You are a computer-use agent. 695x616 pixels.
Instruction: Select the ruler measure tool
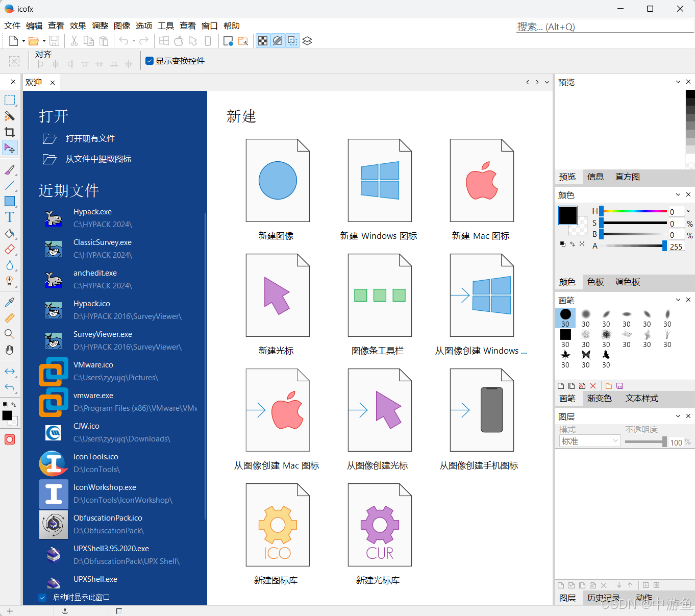click(10, 318)
